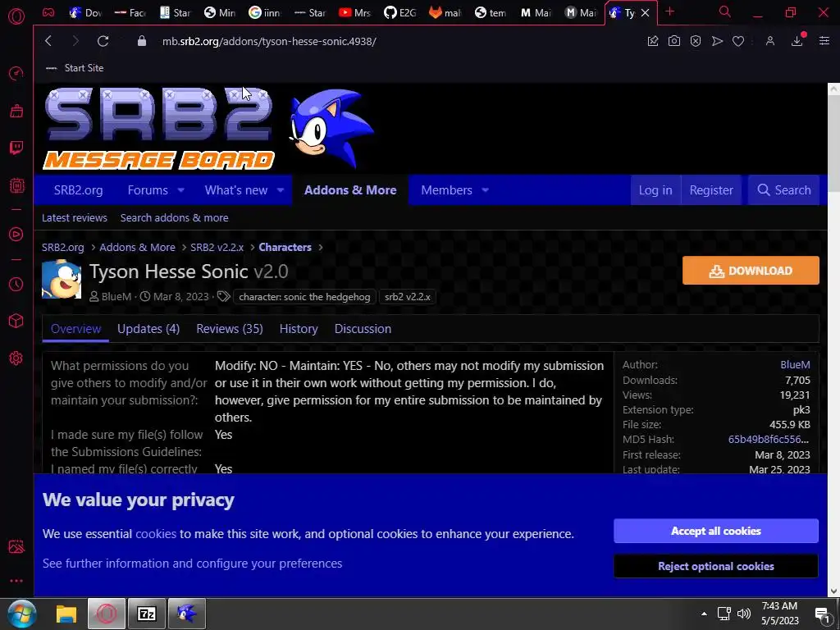Switch to the Google tab
The image size is (840, 630).
coord(265,13)
